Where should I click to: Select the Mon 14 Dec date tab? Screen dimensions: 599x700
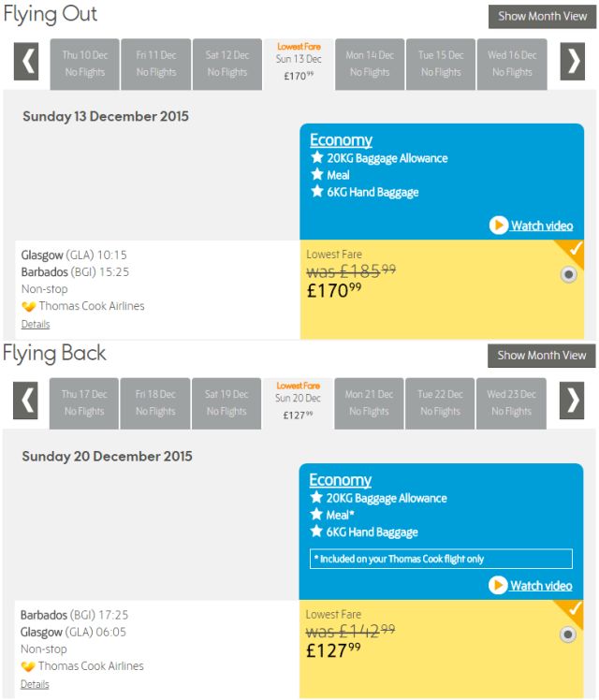coord(370,64)
